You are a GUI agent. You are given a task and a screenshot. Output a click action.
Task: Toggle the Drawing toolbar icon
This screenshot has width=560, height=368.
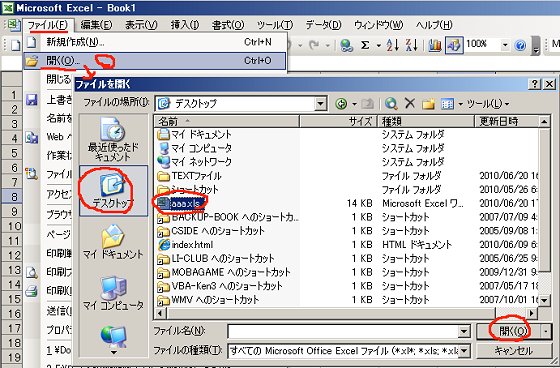click(454, 45)
